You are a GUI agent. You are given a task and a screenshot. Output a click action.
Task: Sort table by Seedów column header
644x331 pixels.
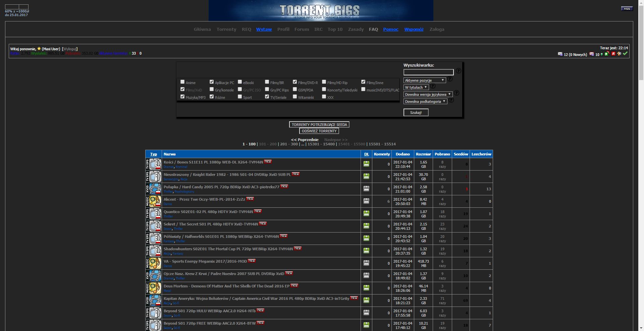point(461,154)
